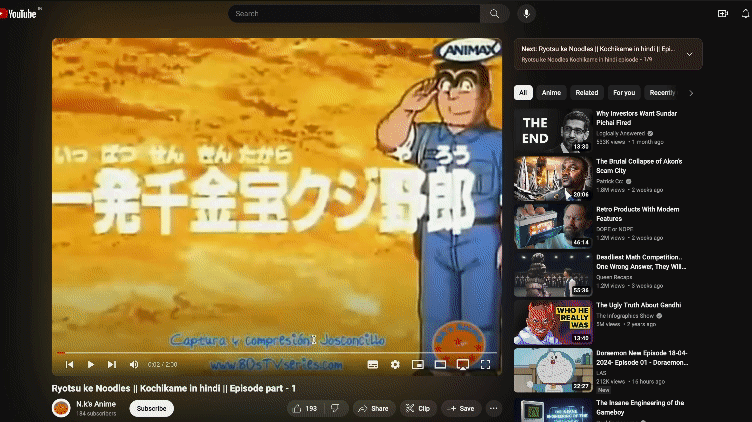Open Sundar Pichai Fired video thumbnail

pos(552,130)
